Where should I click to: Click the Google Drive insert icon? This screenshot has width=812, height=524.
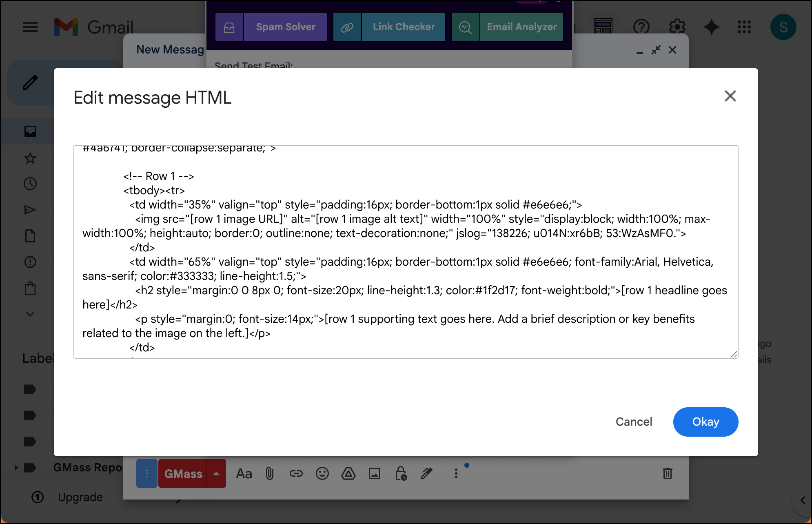[x=348, y=473]
